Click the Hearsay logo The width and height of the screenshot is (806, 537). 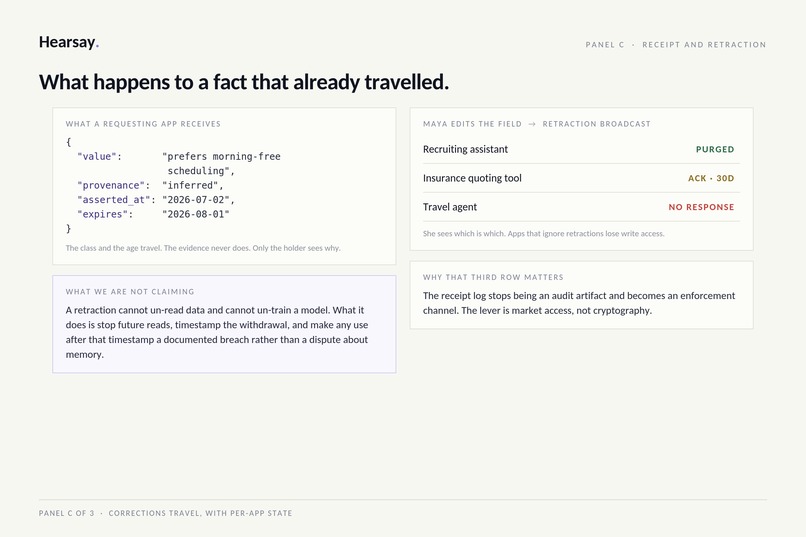tap(69, 42)
